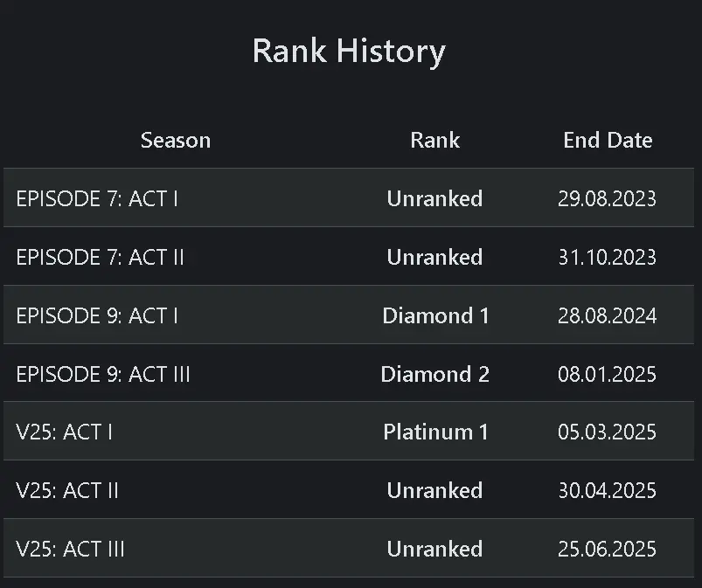Select the EPISODE 7: ACT II season
Image resolution: width=702 pixels, height=588 pixels.
(100, 257)
